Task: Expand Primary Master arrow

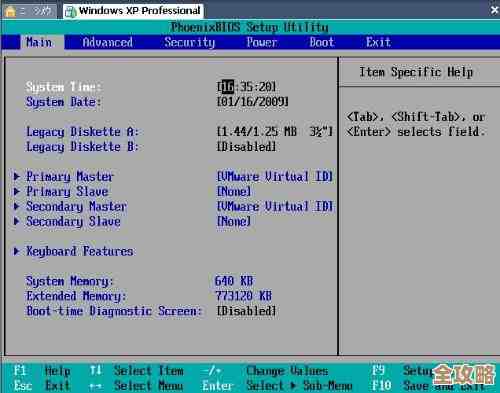Action: coord(16,176)
